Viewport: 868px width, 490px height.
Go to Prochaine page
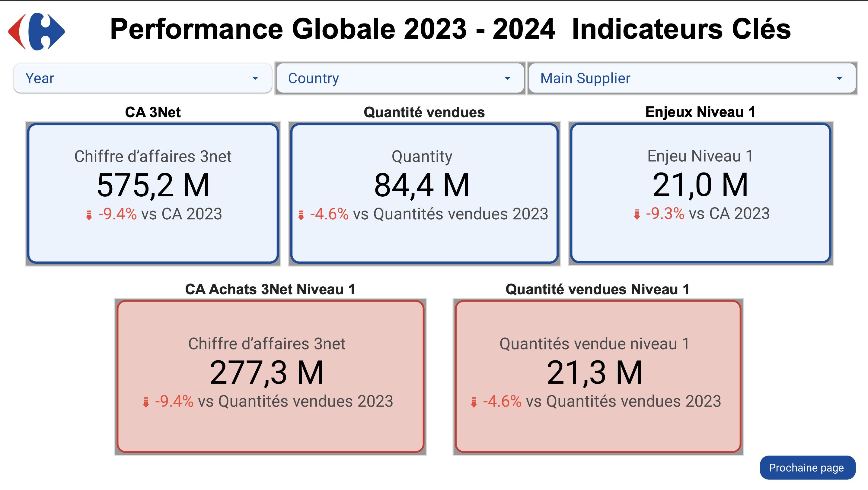pos(807,468)
